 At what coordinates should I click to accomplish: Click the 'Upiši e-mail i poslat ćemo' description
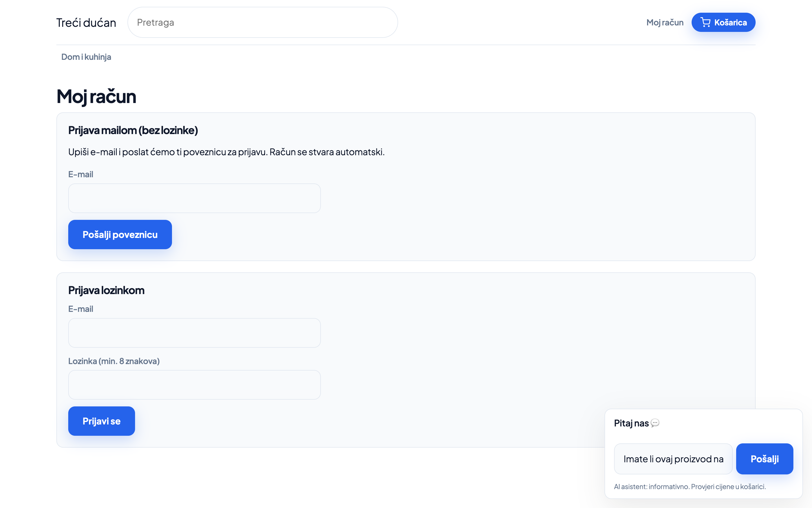tap(226, 152)
